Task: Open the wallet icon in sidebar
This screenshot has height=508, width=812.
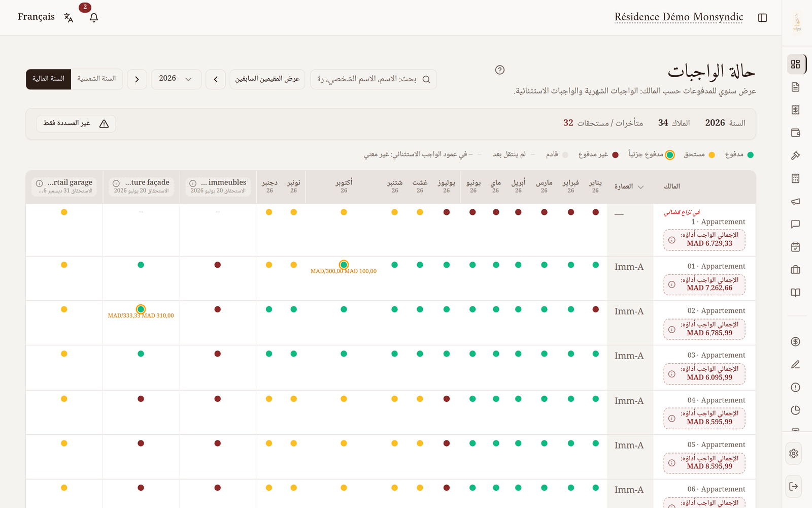Action: pyautogui.click(x=795, y=133)
